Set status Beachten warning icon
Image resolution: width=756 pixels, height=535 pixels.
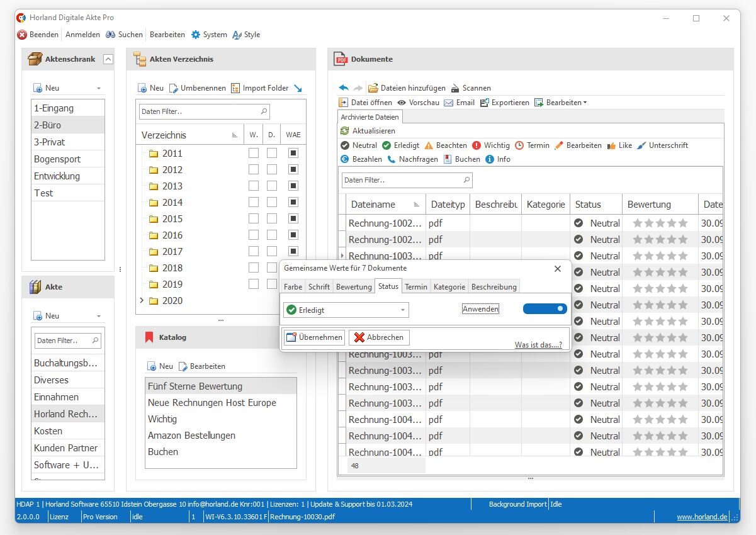[x=429, y=145]
